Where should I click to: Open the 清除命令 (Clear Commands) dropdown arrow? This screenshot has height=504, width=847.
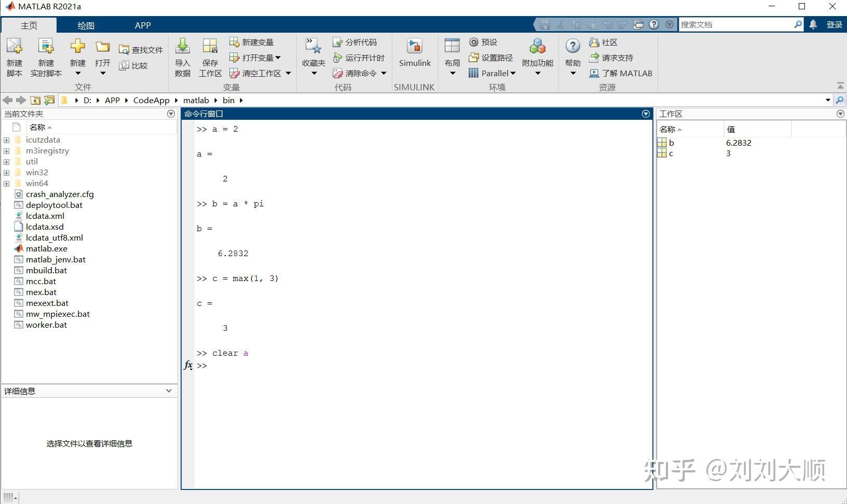(383, 73)
